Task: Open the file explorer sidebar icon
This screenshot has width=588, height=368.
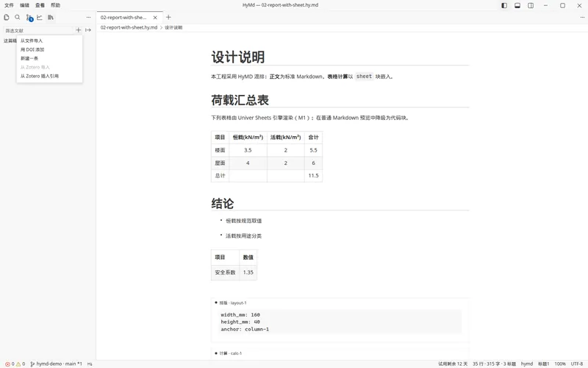Action: (x=7, y=17)
